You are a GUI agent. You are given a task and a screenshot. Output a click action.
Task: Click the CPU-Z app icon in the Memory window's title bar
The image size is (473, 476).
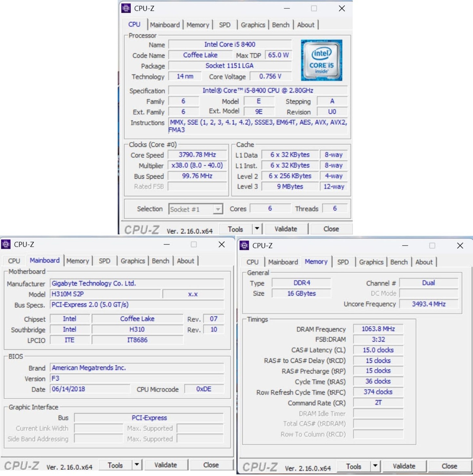coord(244,245)
